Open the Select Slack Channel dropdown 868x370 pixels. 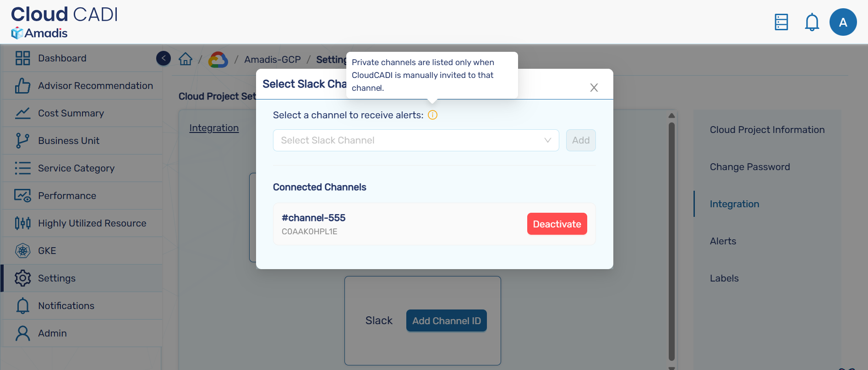click(415, 140)
